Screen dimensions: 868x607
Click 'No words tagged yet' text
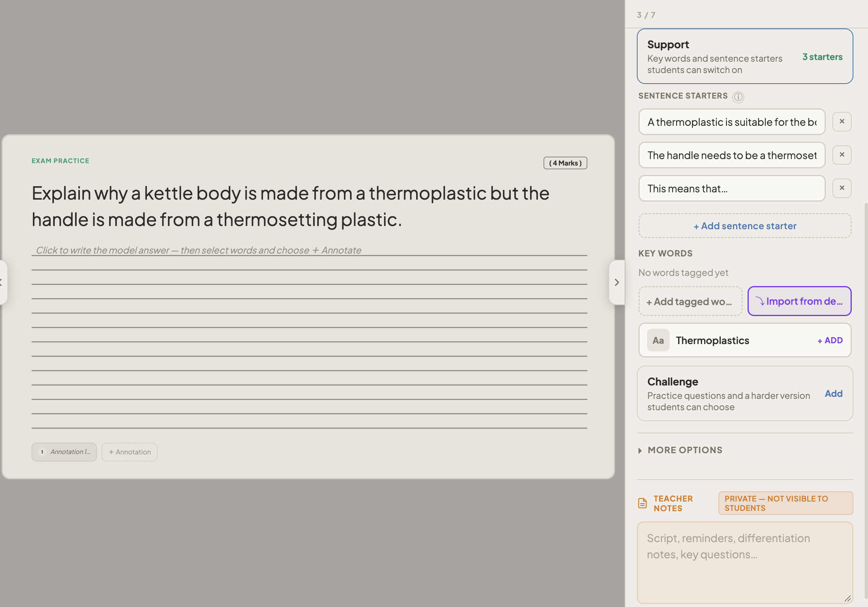coord(683,272)
